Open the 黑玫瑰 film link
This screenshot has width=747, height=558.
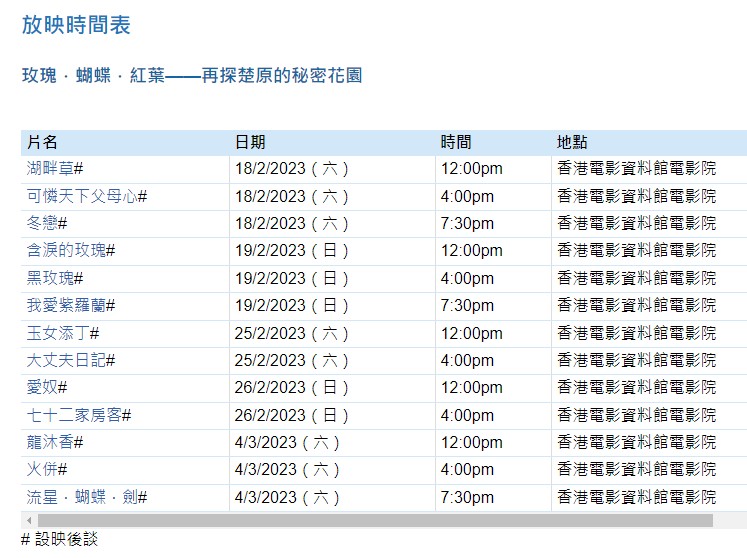[50, 279]
